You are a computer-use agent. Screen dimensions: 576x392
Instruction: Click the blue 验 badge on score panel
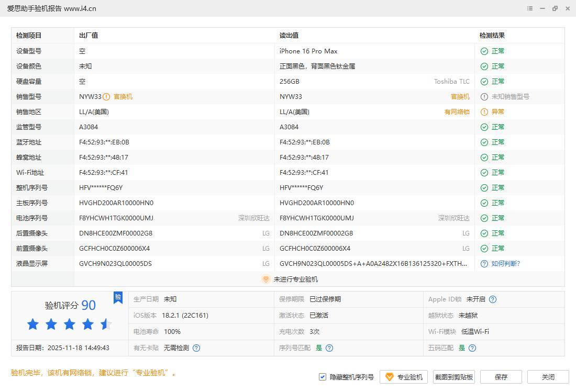[118, 297]
